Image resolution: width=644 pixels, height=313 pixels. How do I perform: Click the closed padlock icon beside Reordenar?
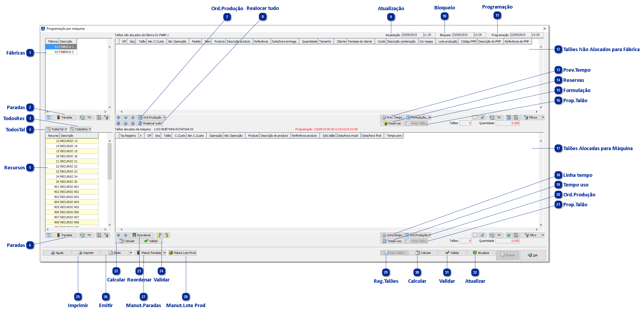pos(167,235)
